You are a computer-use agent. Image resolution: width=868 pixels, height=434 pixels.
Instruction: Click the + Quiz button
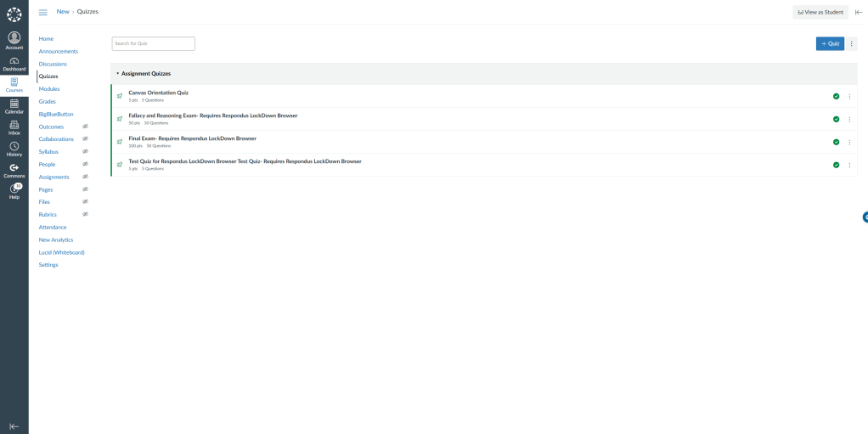click(830, 43)
